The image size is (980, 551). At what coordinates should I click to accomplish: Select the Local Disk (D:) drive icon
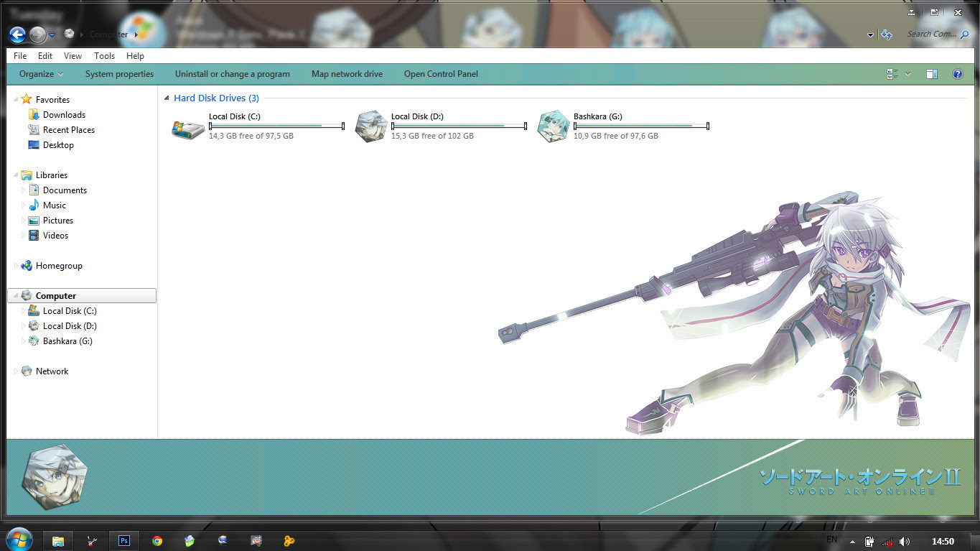tap(371, 126)
